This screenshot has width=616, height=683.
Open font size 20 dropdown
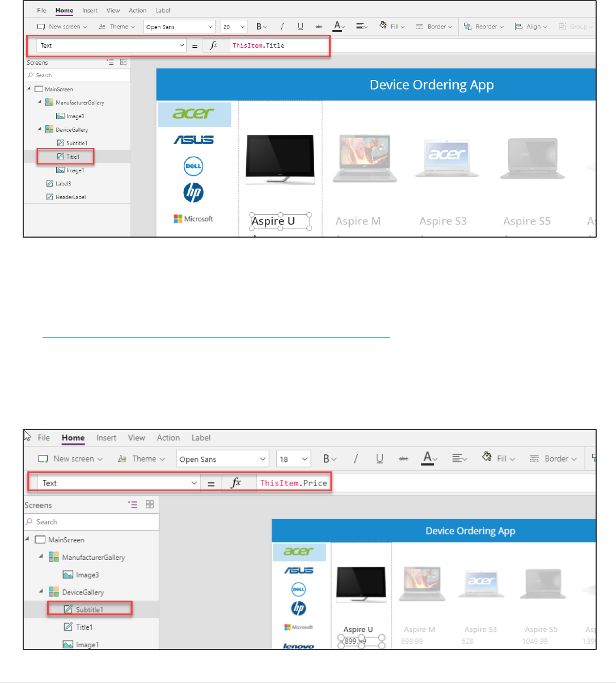coord(234,27)
